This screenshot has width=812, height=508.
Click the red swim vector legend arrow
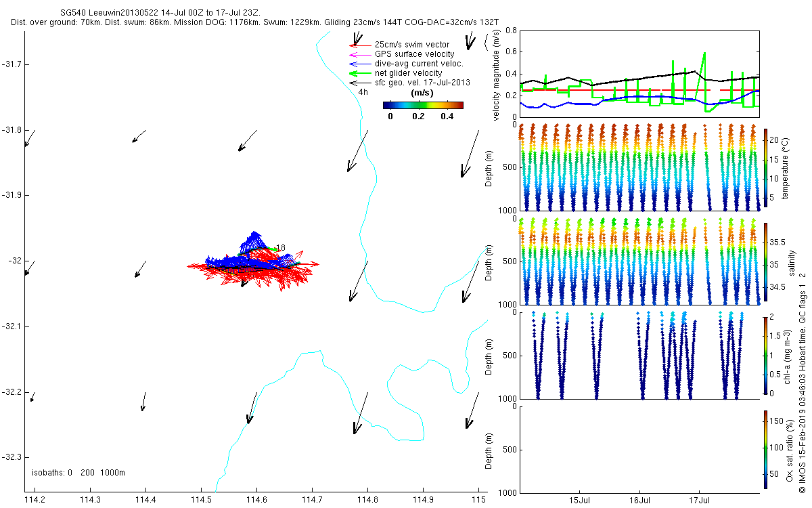tap(353, 45)
